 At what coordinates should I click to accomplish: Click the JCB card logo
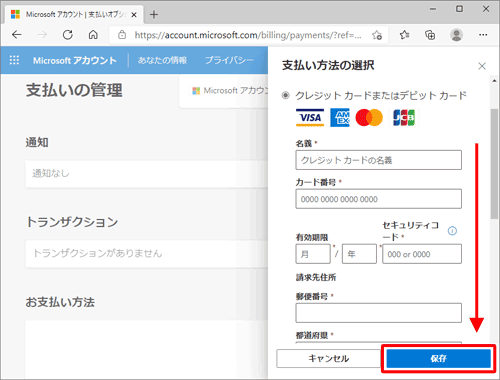(x=404, y=118)
